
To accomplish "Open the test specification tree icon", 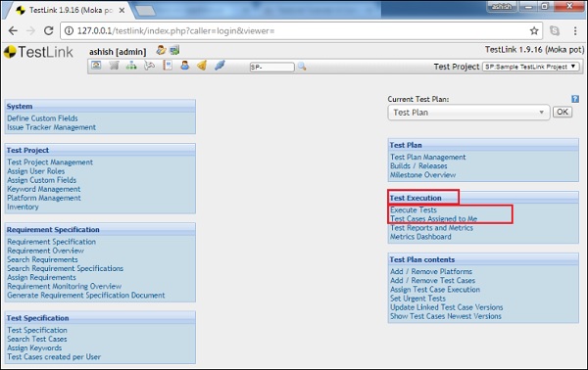I will 131,66.
